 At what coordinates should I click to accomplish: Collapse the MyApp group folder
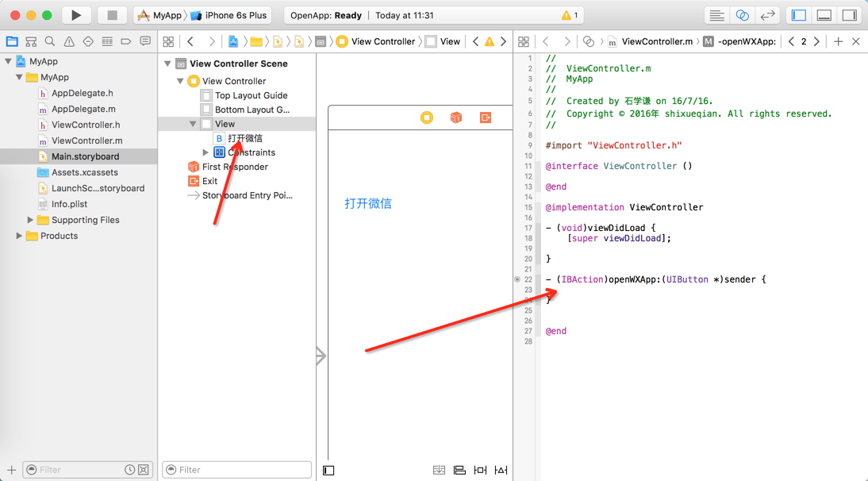click(x=19, y=77)
